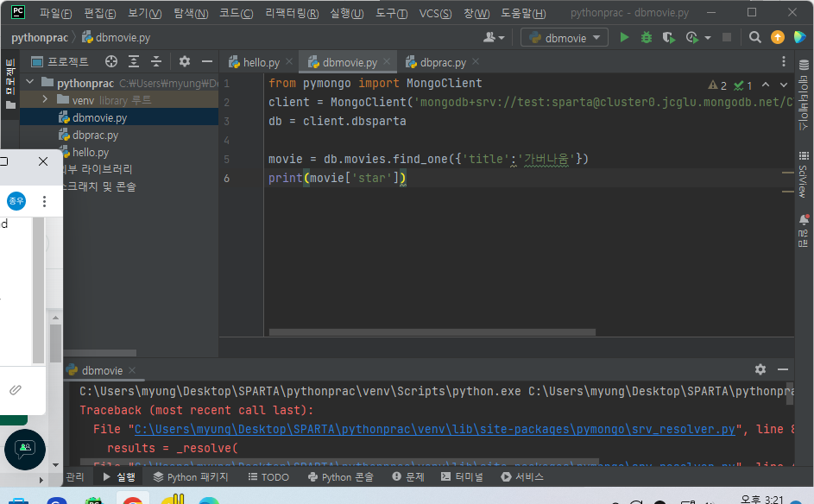This screenshot has height=504, width=814.
Task: Open run panel settings gear
Action: tap(760, 369)
